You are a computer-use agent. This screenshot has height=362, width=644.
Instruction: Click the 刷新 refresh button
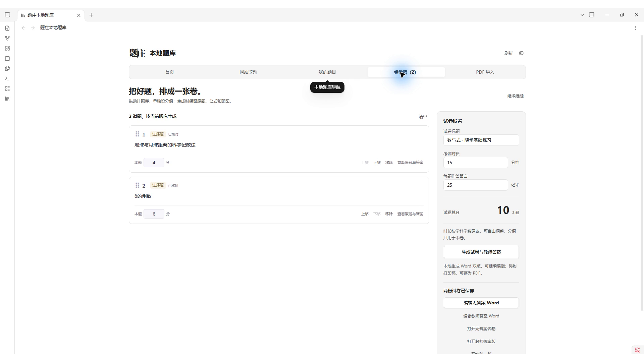click(508, 53)
